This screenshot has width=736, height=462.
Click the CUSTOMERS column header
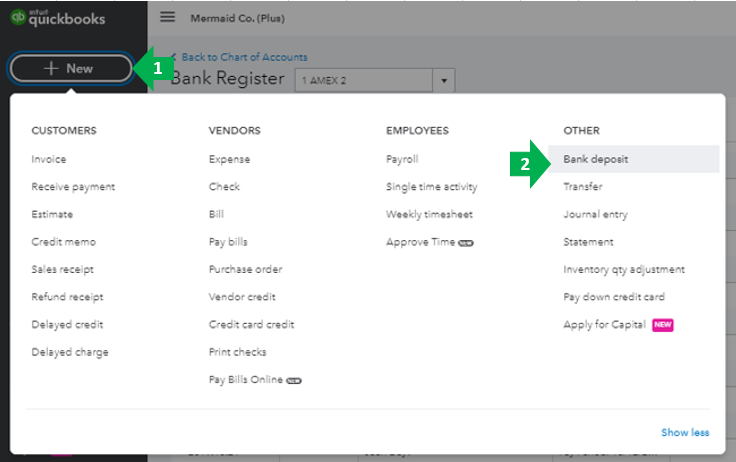coord(64,131)
